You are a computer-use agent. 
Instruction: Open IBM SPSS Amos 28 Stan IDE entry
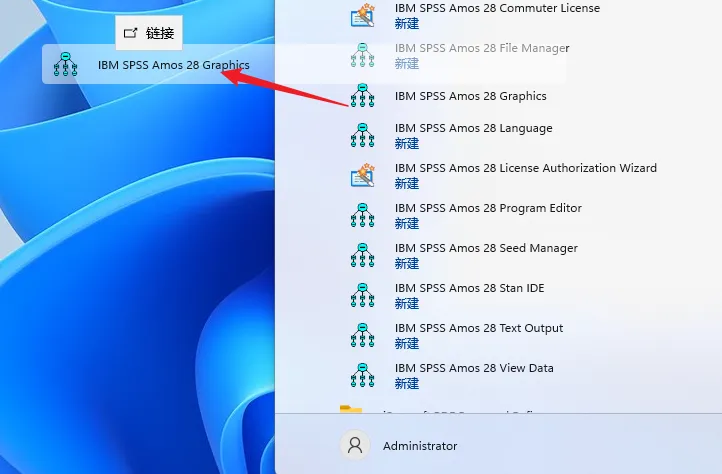pyautogui.click(x=470, y=288)
